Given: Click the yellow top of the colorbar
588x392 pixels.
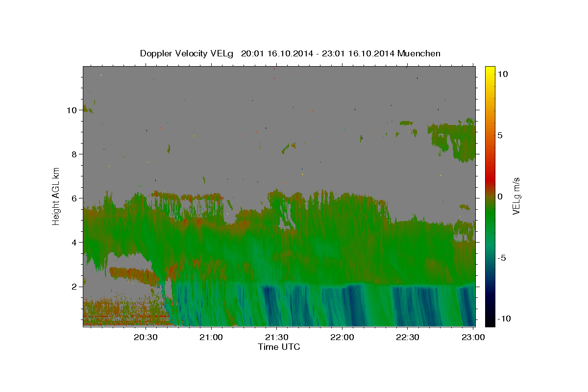Looking at the screenshot, I should pyautogui.click(x=490, y=70).
